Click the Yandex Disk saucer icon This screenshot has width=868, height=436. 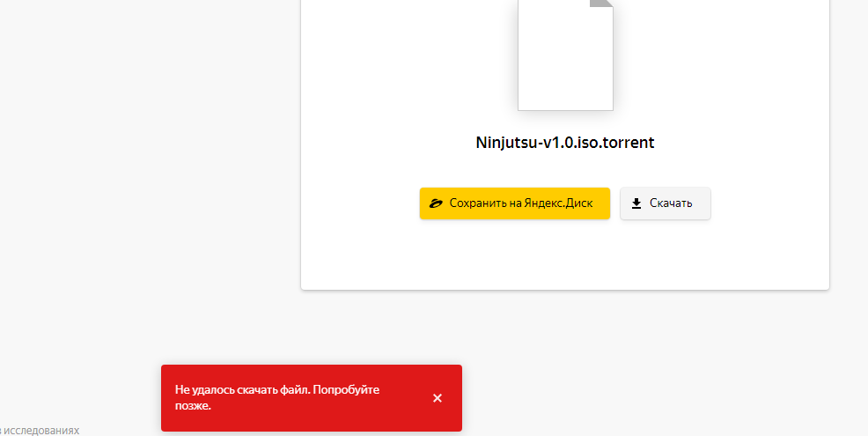coord(437,203)
